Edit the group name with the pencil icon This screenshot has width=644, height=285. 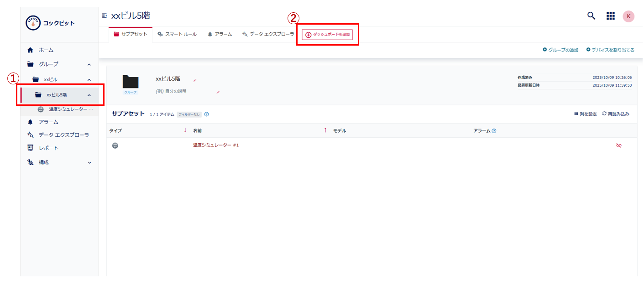[x=195, y=80]
